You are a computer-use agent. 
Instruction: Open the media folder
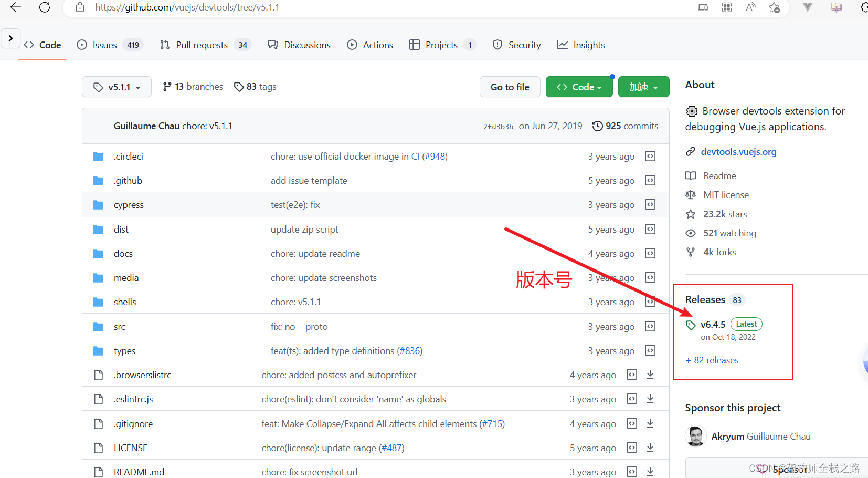click(x=126, y=278)
